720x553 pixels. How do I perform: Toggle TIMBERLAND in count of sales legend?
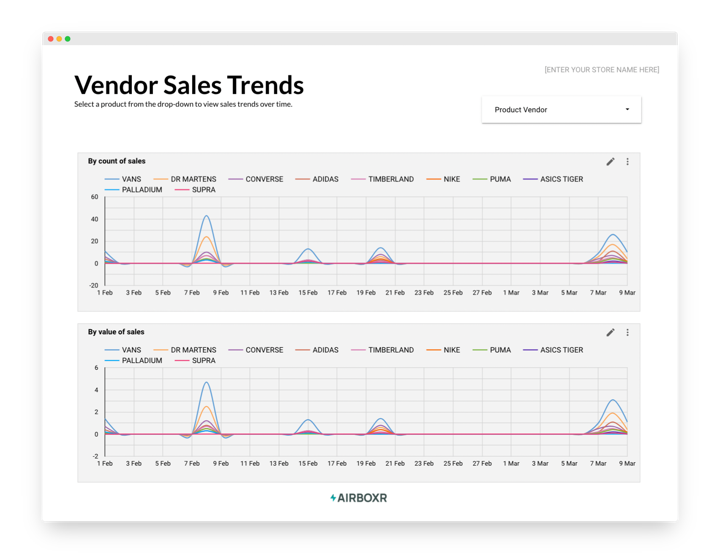(x=382, y=179)
